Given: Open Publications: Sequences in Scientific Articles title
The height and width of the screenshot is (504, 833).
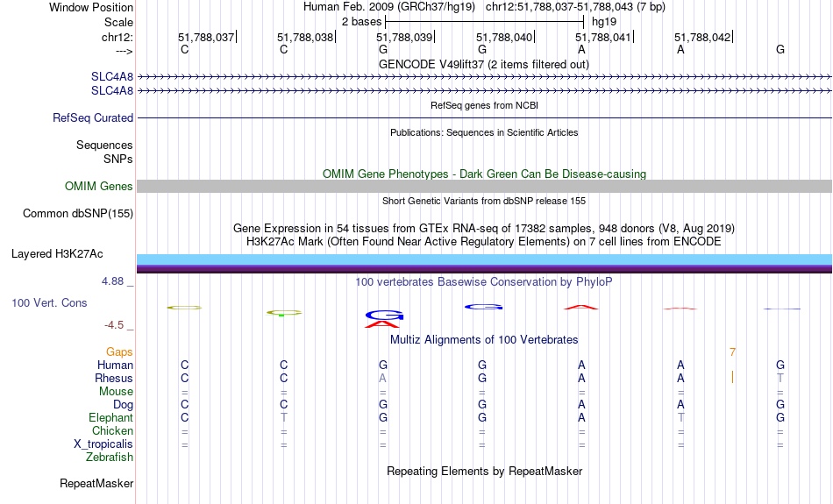Looking at the screenshot, I should tap(484, 132).
